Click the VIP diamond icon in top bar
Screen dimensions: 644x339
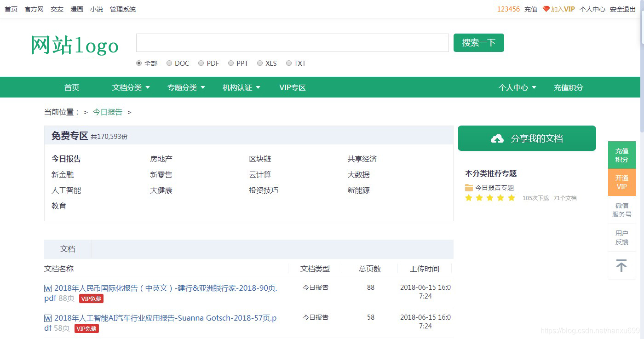coord(546,9)
